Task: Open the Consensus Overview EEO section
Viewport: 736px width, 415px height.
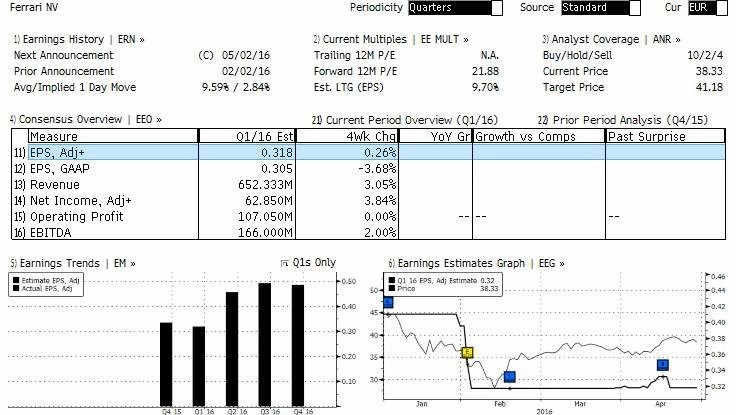Action: (x=86, y=119)
